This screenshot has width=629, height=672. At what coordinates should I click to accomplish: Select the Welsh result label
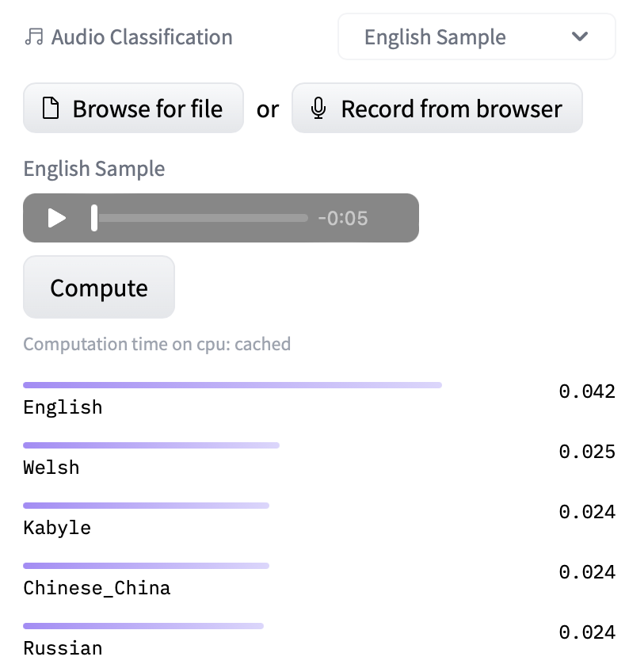tap(51, 468)
